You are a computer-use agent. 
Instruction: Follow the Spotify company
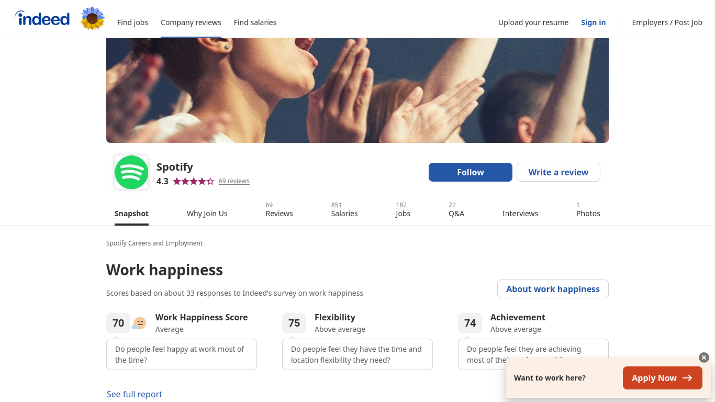click(x=470, y=172)
